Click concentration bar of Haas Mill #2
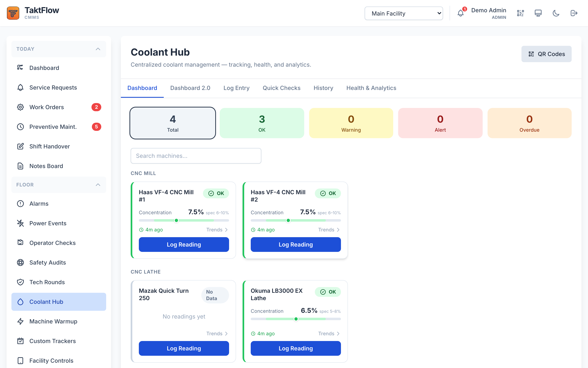The image size is (588, 368). point(295,221)
